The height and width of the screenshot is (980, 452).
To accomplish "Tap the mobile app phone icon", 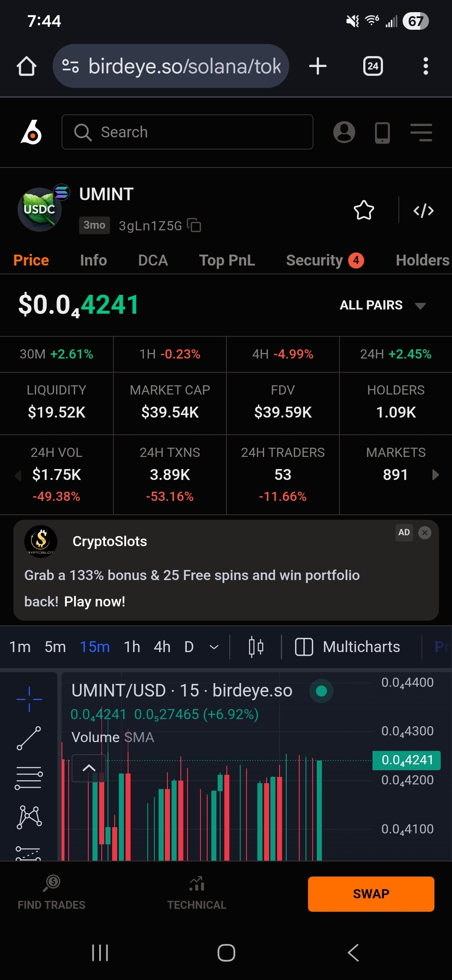I will (382, 133).
